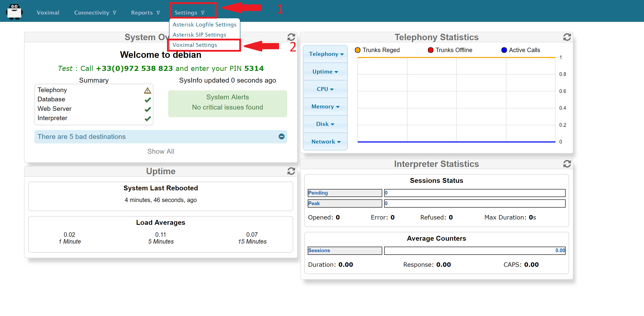
Task: Select Voximal Settings from the menu
Action: [x=194, y=45]
